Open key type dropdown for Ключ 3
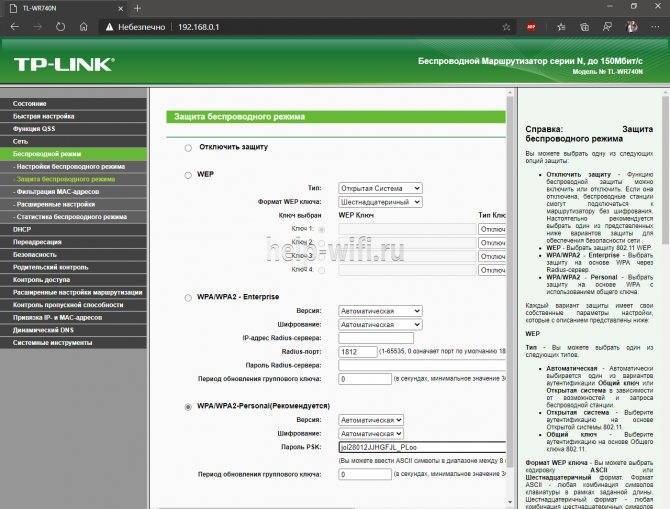 [492, 256]
